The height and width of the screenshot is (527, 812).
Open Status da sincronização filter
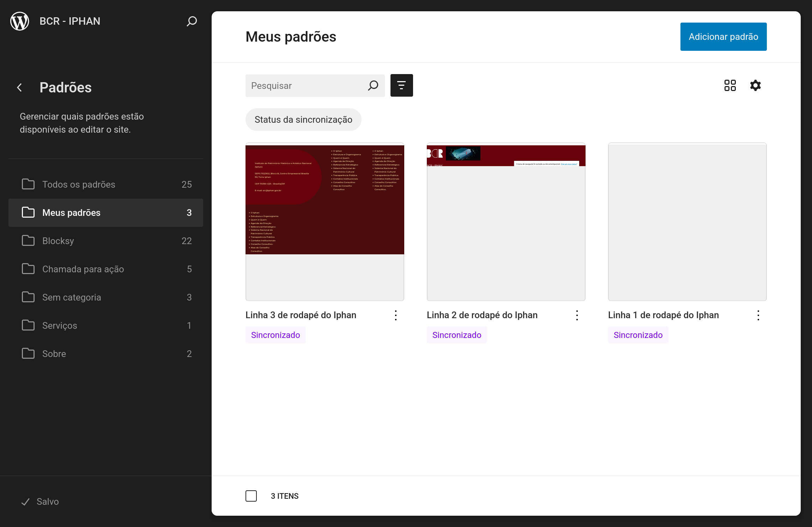[303, 120]
